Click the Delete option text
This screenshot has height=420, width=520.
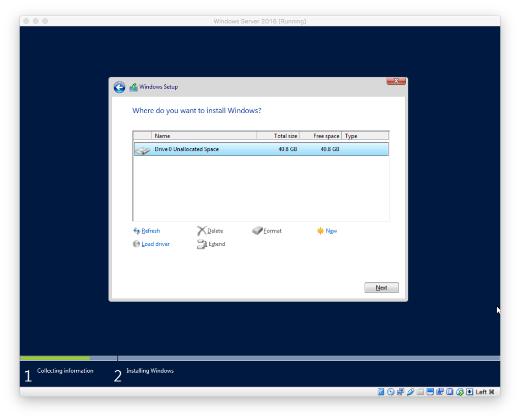click(x=215, y=231)
